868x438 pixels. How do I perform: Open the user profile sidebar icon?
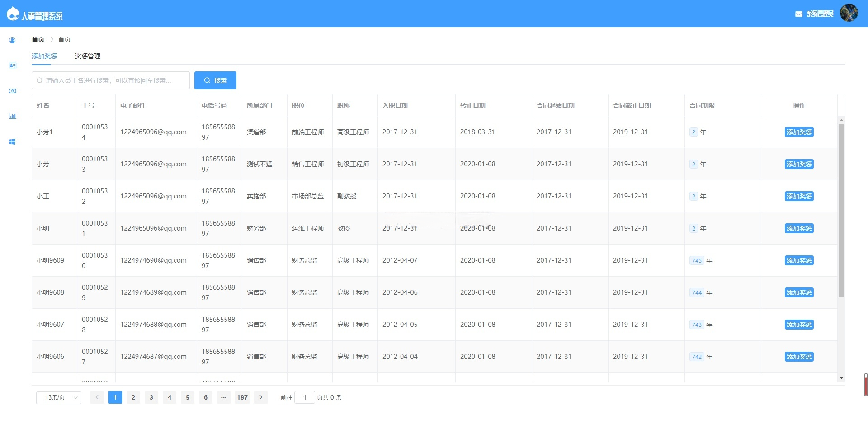[x=12, y=40]
